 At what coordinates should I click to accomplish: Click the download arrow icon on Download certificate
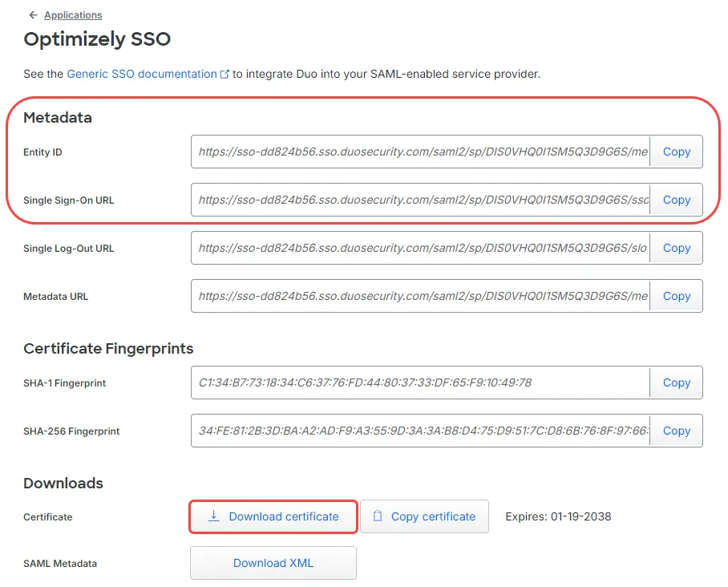click(213, 516)
